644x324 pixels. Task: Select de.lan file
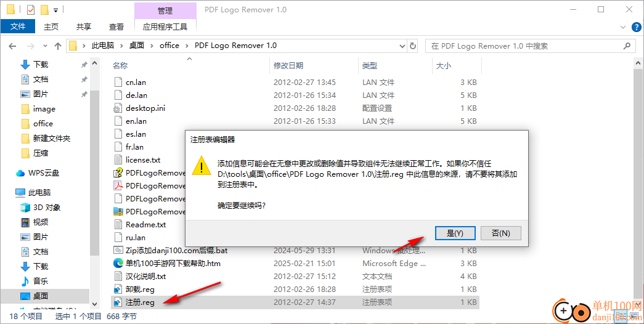pyautogui.click(x=136, y=95)
